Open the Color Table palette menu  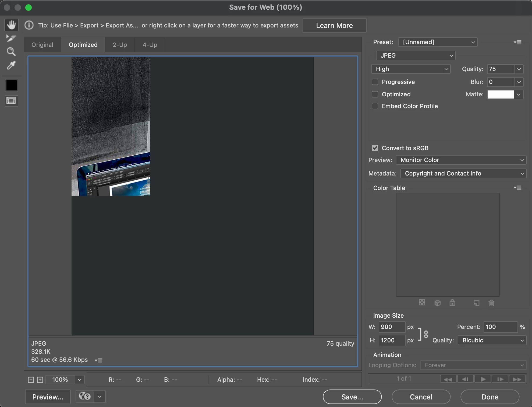pos(517,188)
